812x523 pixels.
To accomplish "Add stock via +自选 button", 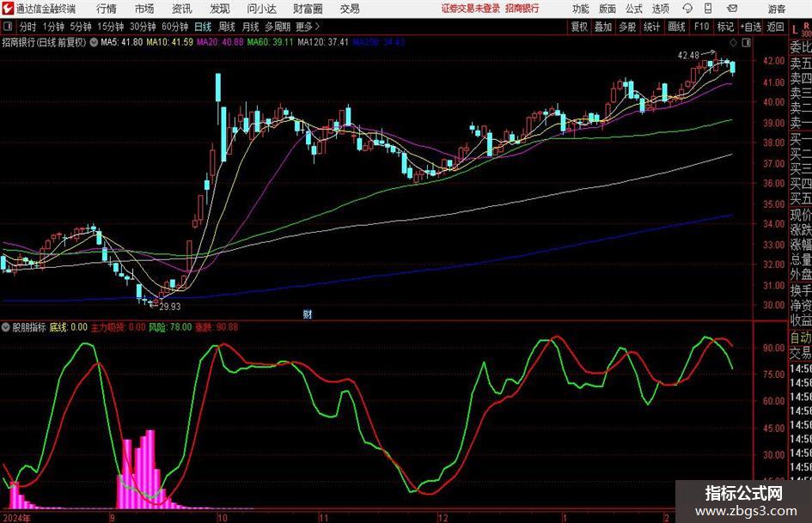I will [x=751, y=27].
